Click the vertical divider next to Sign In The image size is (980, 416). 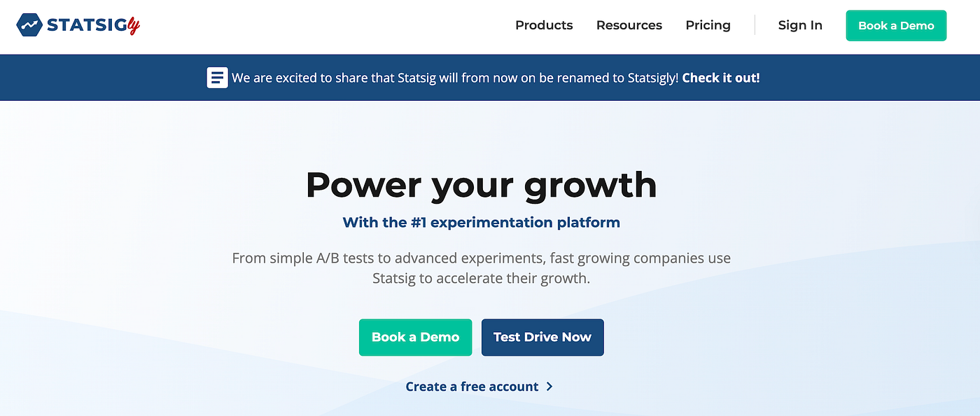tap(755, 25)
